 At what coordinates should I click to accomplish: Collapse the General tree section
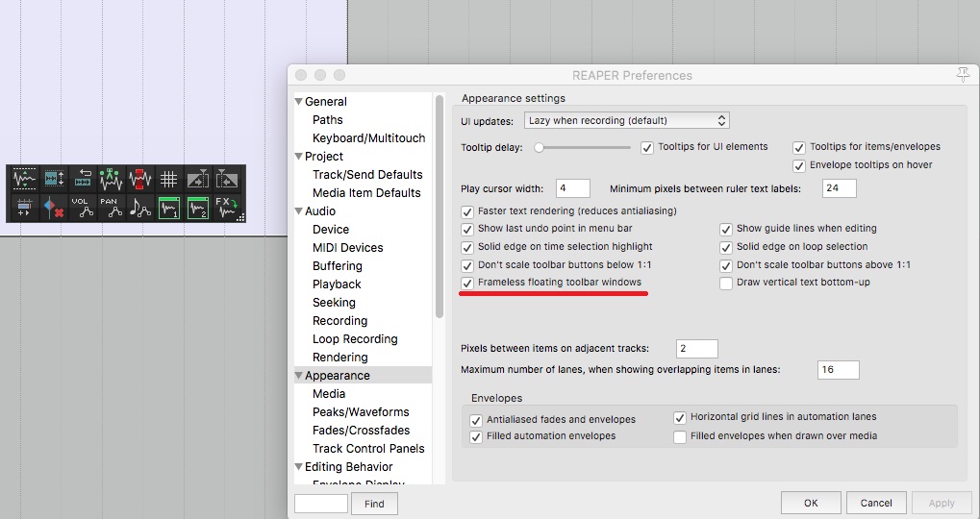tap(299, 101)
